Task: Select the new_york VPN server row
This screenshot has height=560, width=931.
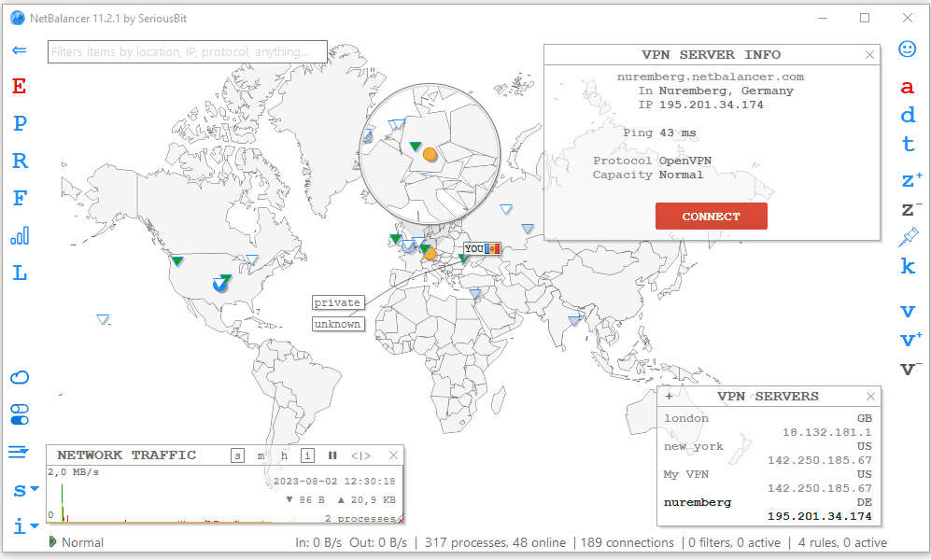Action: (769, 453)
